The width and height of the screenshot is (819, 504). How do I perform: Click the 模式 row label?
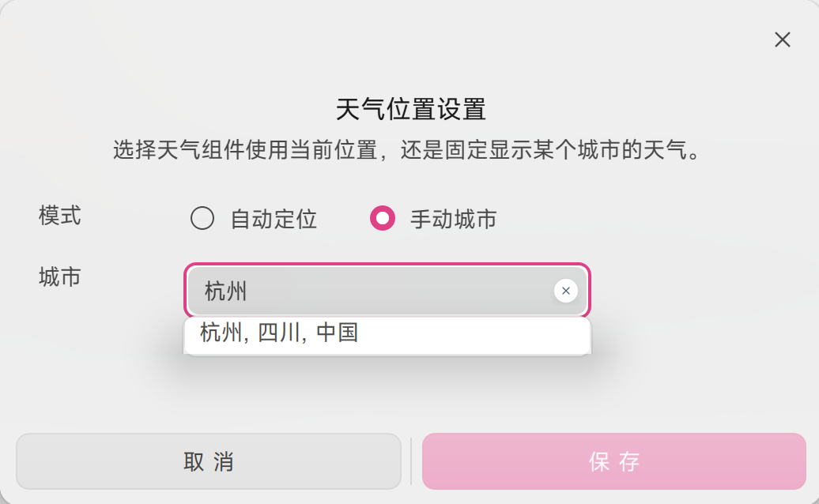point(60,215)
